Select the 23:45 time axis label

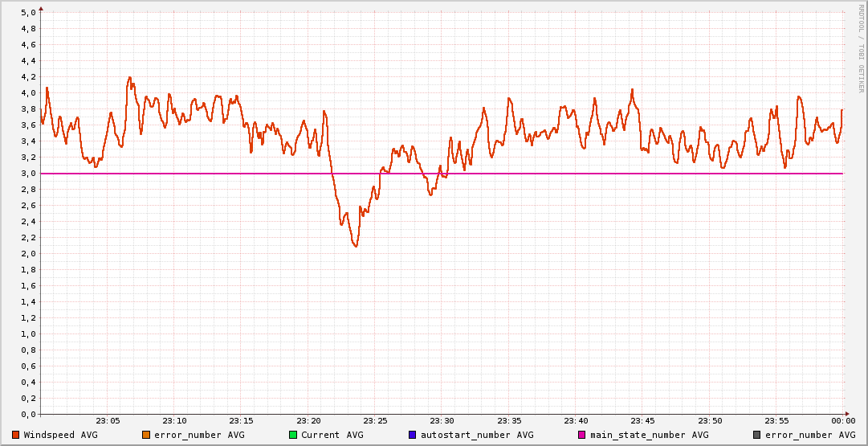pyautogui.click(x=642, y=420)
